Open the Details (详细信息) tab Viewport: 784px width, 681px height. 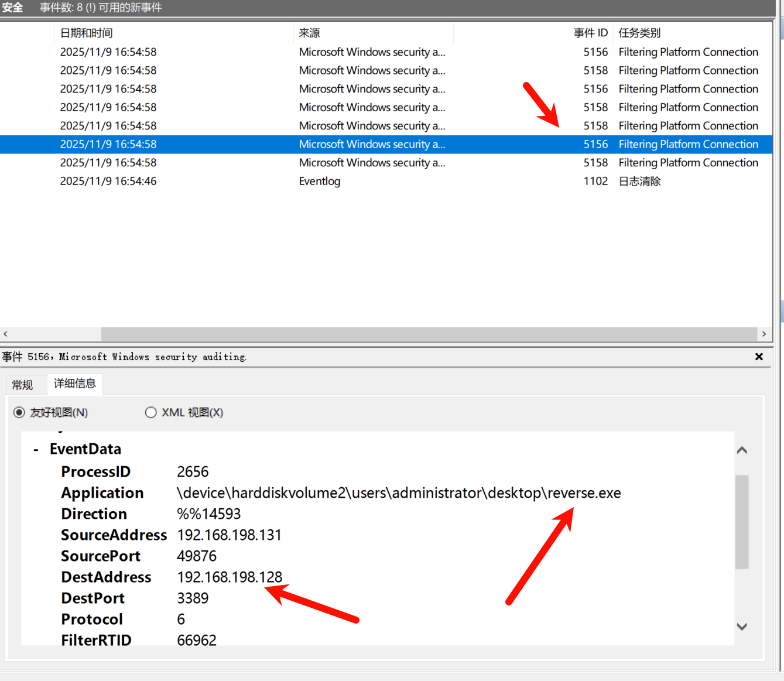[x=75, y=384]
